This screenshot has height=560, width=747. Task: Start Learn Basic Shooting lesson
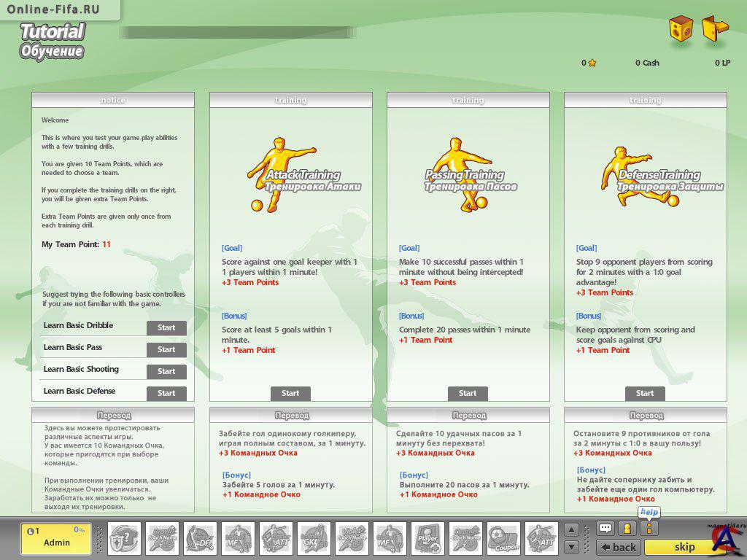[x=166, y=372]
